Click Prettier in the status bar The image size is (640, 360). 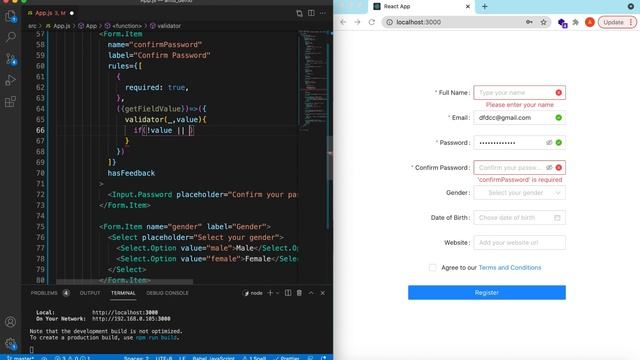point(287,358)
